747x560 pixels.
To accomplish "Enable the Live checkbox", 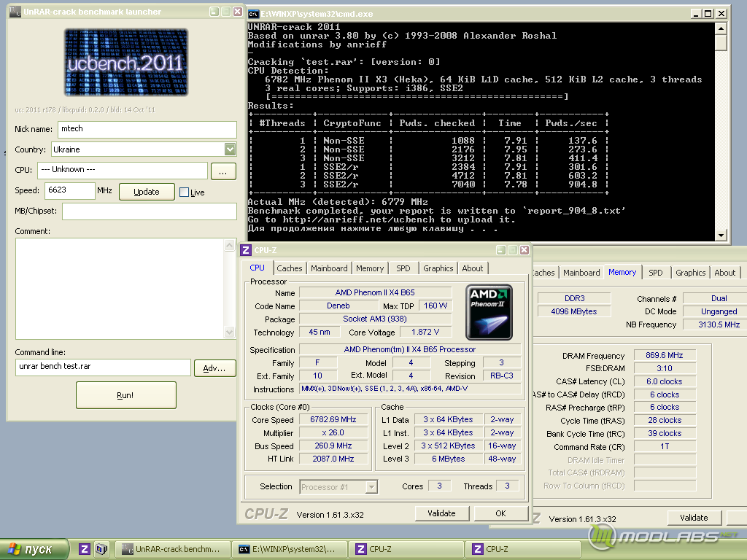I will coord(184,192).
